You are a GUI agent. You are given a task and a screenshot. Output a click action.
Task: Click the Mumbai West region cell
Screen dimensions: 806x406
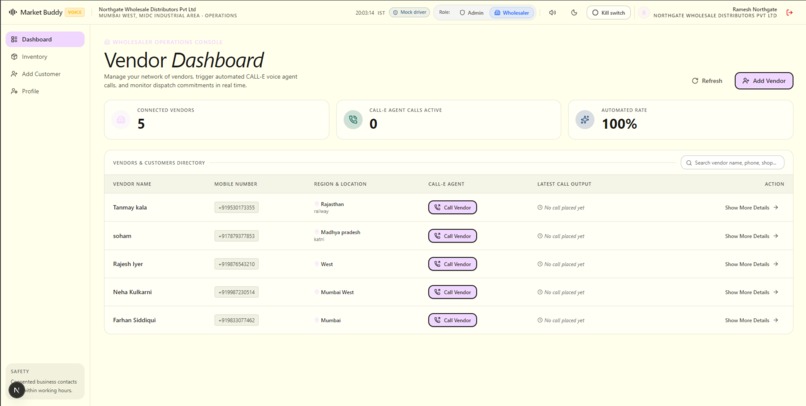pyautogui.click(x=337, y=292)
